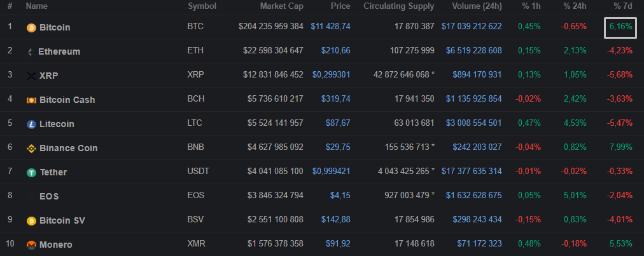
Task: Click the Tether logo icon
Action: (x=31, y=173)
